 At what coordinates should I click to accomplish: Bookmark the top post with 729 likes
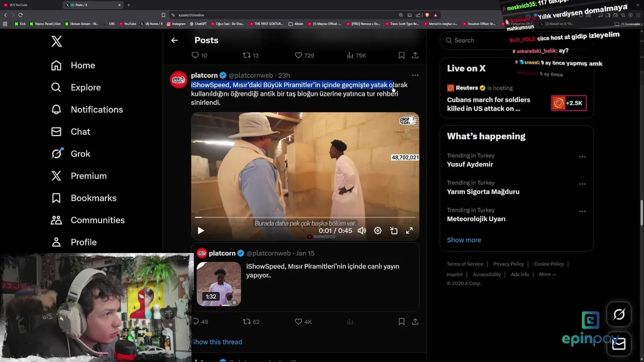click(401, 55)
